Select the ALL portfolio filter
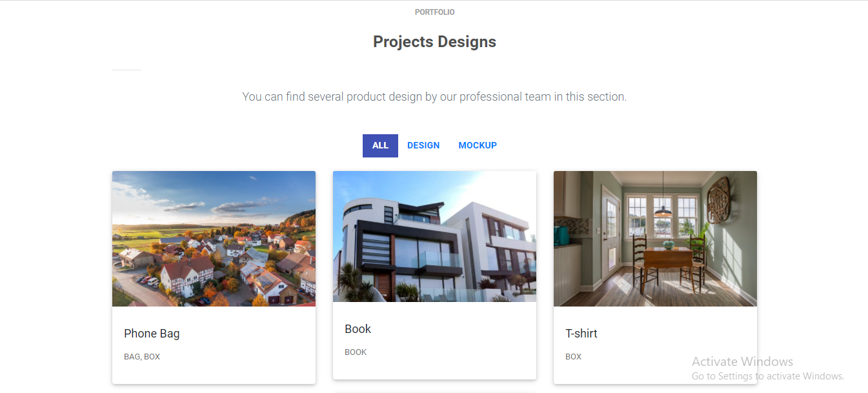Viewport: 868px width, 393px height. (x=380, y=146)
